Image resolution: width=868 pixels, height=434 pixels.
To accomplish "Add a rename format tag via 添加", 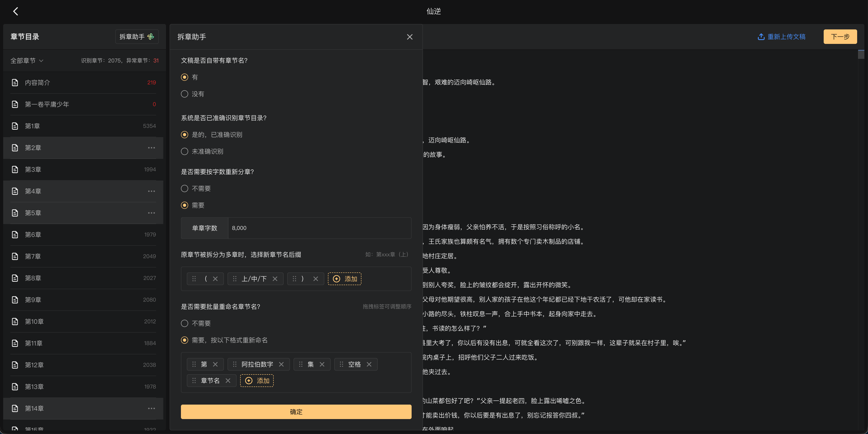I will [x=257, y=381].
